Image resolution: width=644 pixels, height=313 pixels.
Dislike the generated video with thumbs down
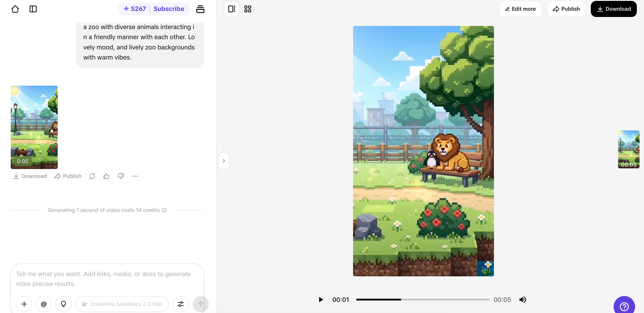tap(121, 176)
